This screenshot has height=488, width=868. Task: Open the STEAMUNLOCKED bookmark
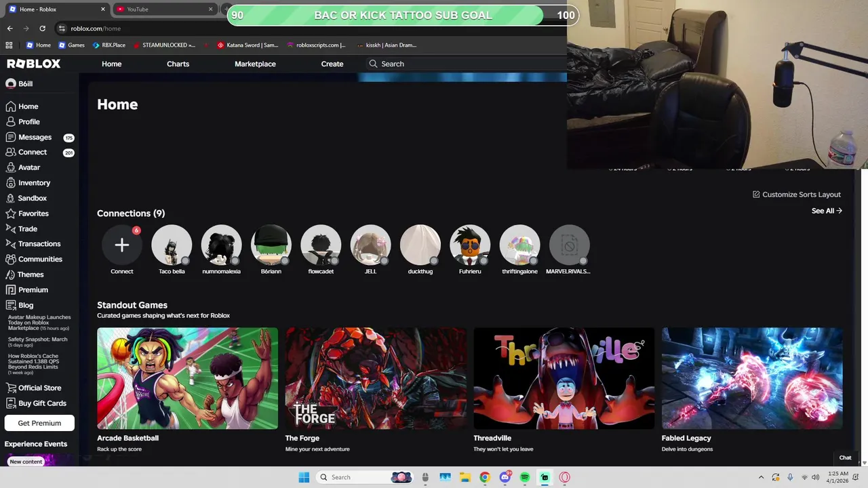164,45
